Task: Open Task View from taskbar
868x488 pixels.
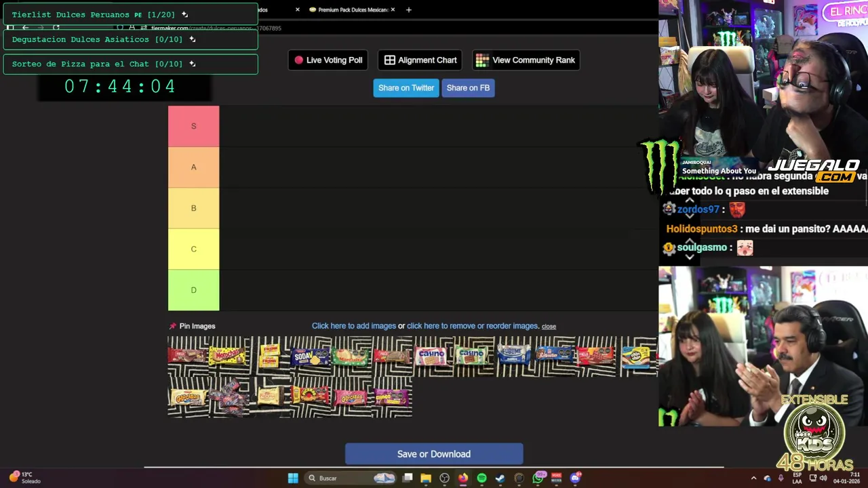Action: click(x=407, y=478)
